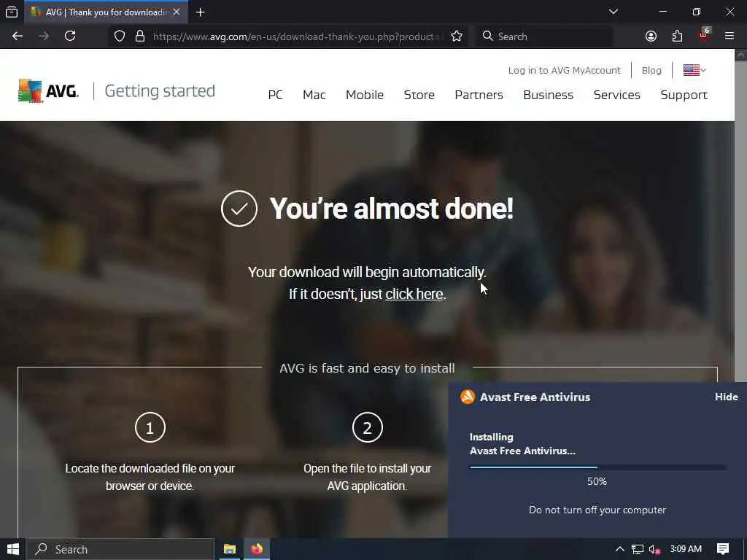Click Log in to AVG MyAccount
This screenshot has width=747, height=560.
564,71
